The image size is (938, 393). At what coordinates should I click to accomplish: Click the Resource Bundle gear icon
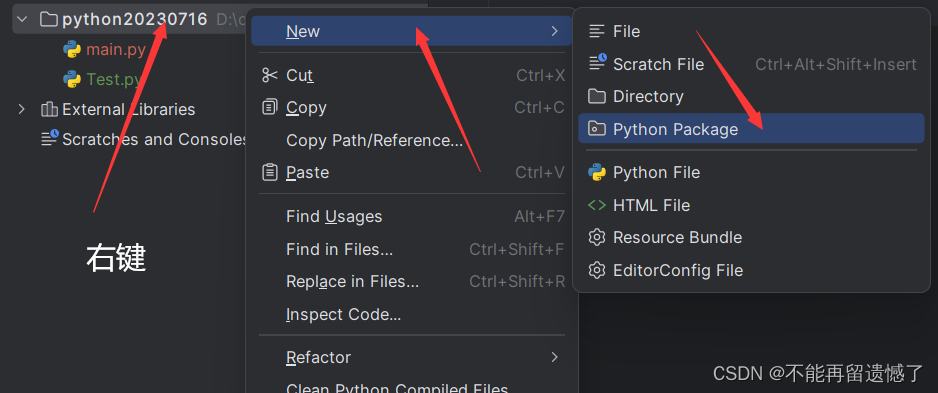596,237
